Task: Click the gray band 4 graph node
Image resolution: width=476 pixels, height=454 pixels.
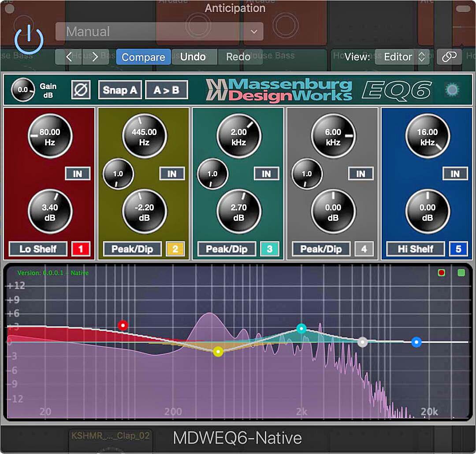Action: pyautogui.click(x=362, y=342)
